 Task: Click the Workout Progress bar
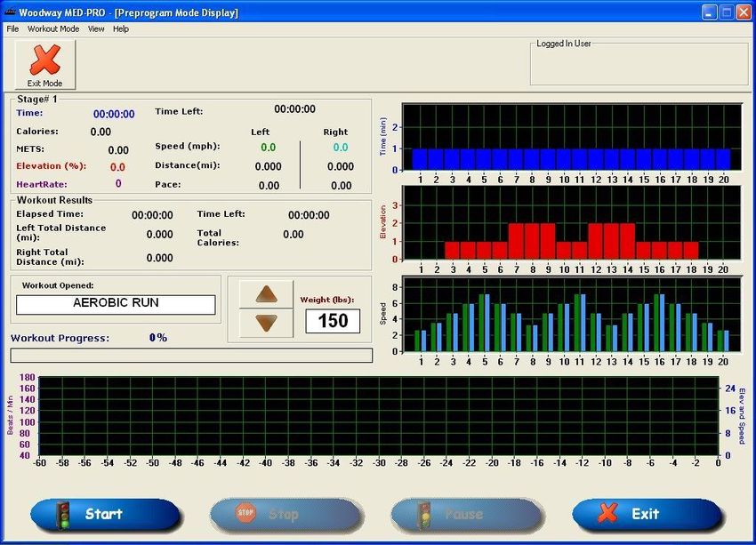pyautogui.click(x=191, y=355)
